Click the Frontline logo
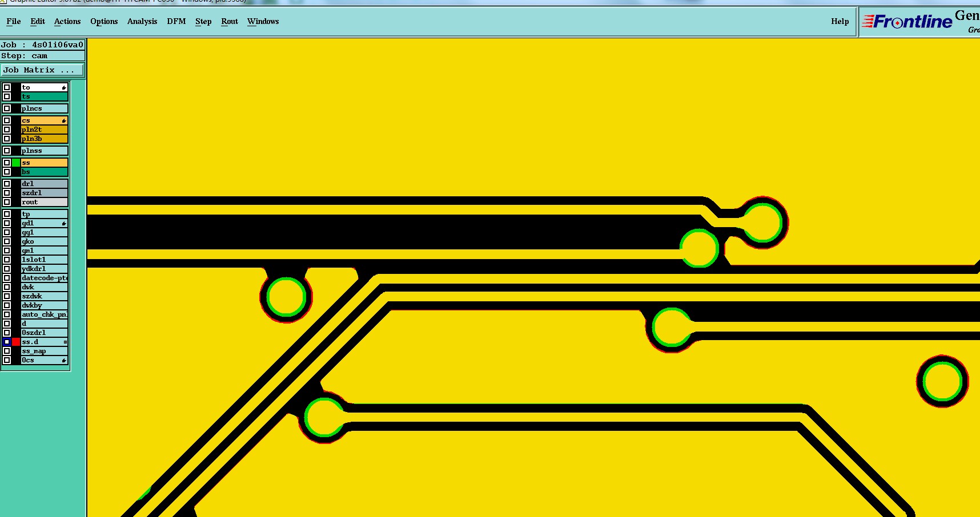980x517 pixels. click(907, 22)
